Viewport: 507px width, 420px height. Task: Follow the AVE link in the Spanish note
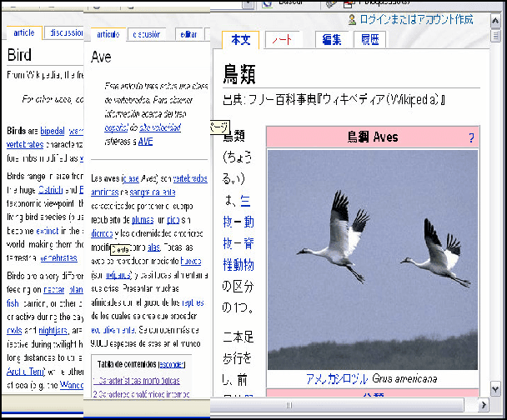pyautogui.click(x=145, y=142)
